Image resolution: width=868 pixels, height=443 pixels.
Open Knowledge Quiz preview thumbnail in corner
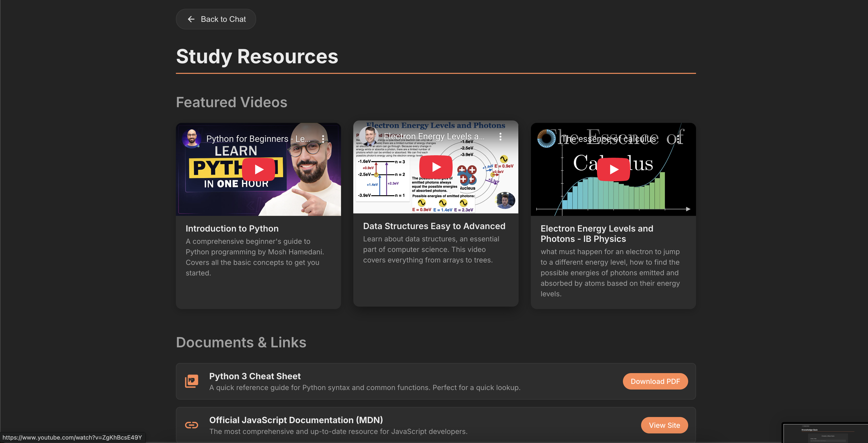pos(825,433)
